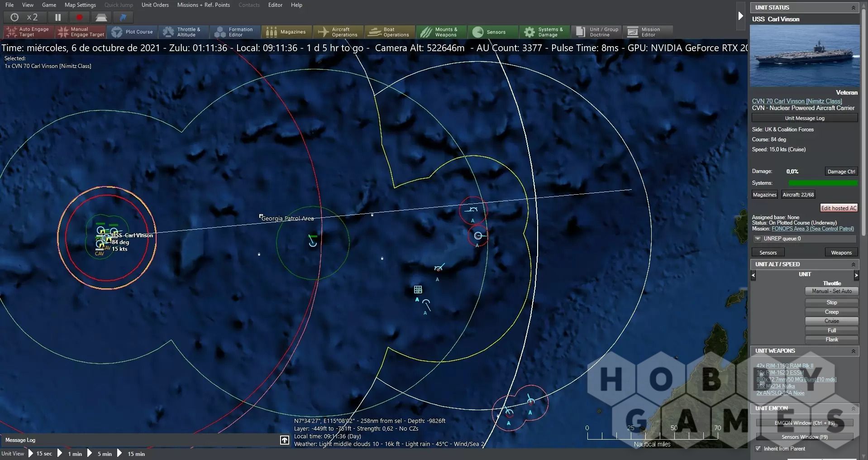Open FONOPS Area 3 mission link

[x=813, y=229]
